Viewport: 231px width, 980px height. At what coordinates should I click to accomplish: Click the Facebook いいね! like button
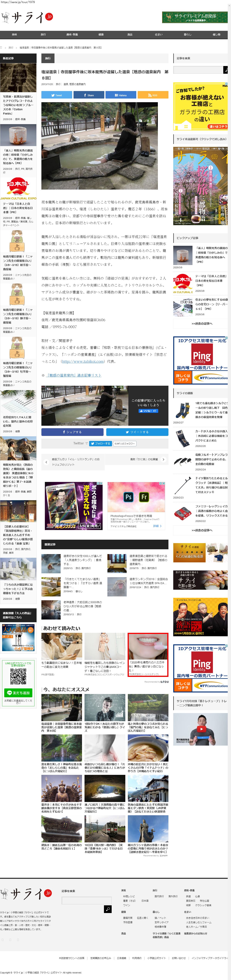(x=148, y=411)
